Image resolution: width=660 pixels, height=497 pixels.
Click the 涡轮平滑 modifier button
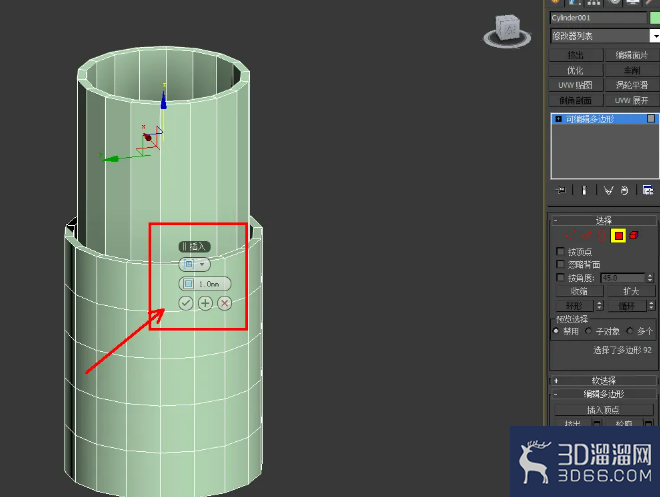[631, 85]
